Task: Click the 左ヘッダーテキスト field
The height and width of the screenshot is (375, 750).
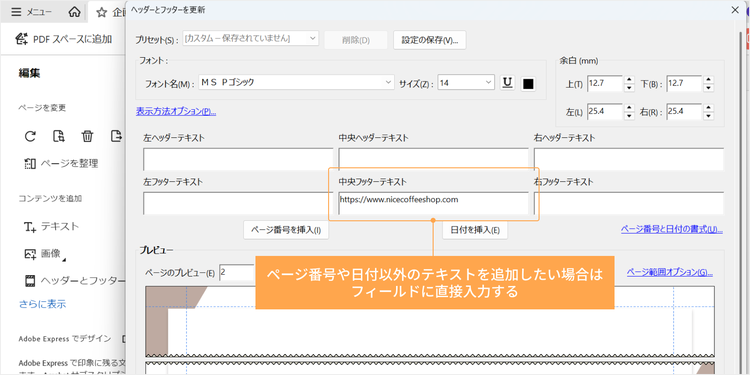Action: [x=238, y=159]
